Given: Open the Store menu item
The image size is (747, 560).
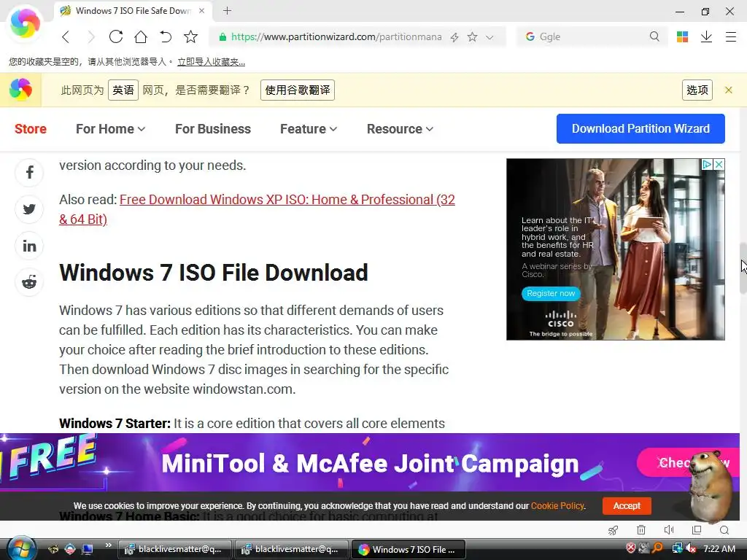Looking at the screenshot, I should (x=31, y=128).
